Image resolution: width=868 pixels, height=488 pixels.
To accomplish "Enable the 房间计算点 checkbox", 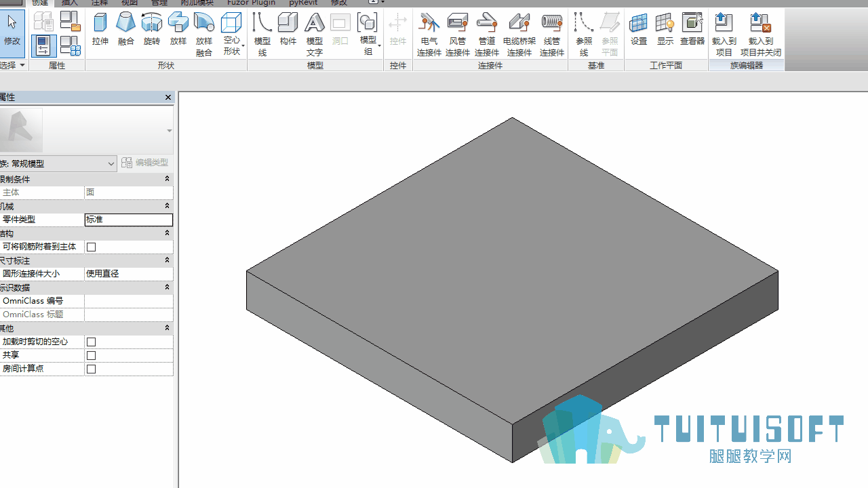I will tap(92, 369).
